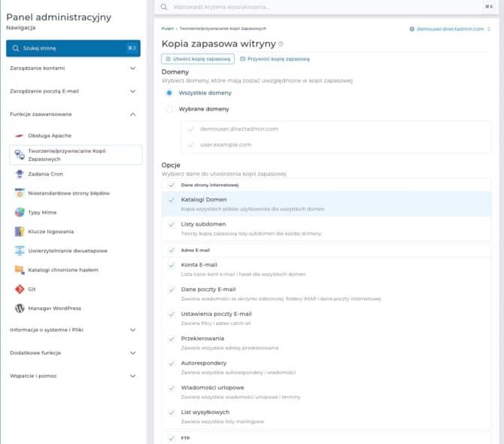Open the Git icon
Image resolution: width=504 pixels, height=444 pixels.
pyautogui.click(x=20, y=289)
